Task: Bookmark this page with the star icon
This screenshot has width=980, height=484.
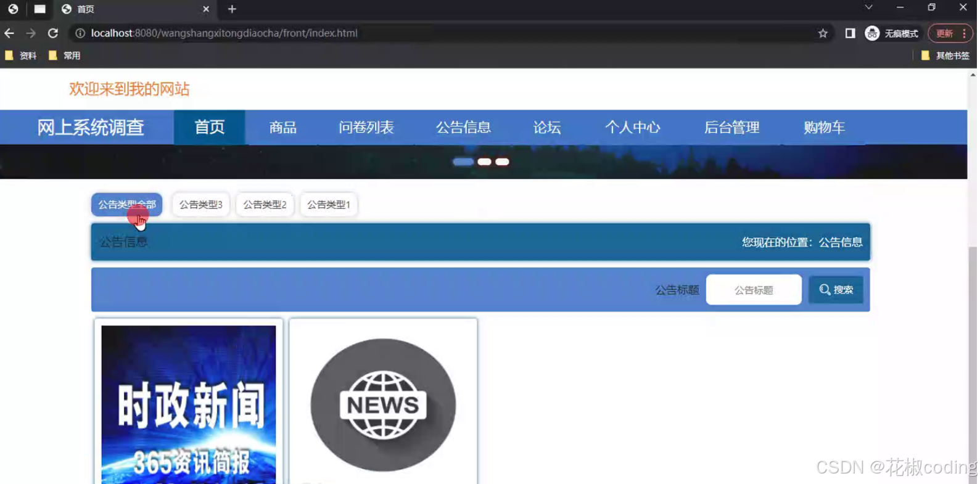Action: (823, 33)
